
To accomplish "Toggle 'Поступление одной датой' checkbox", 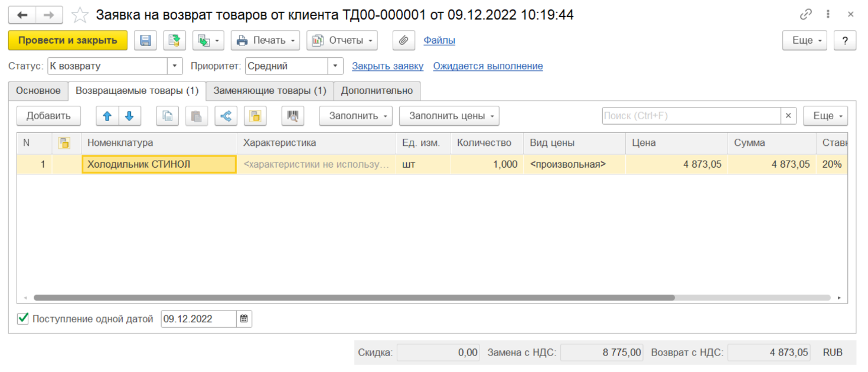I will [x=23, y=319].
